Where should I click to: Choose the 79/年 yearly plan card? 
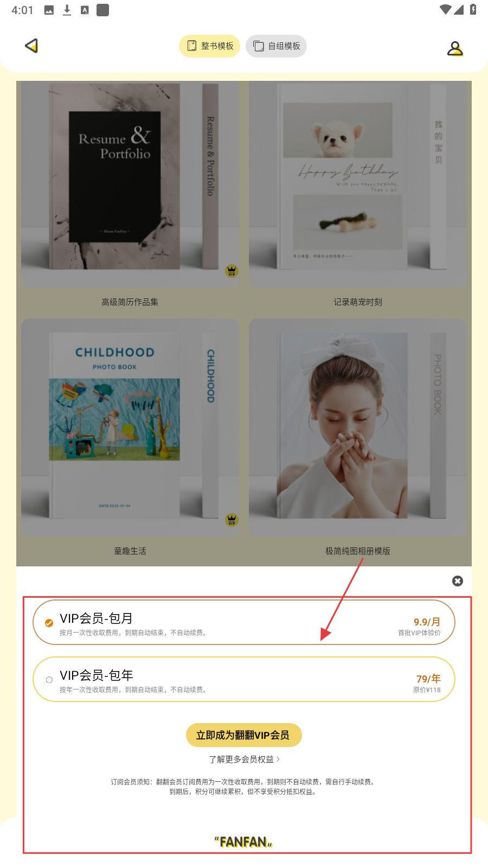pos(244,679)
